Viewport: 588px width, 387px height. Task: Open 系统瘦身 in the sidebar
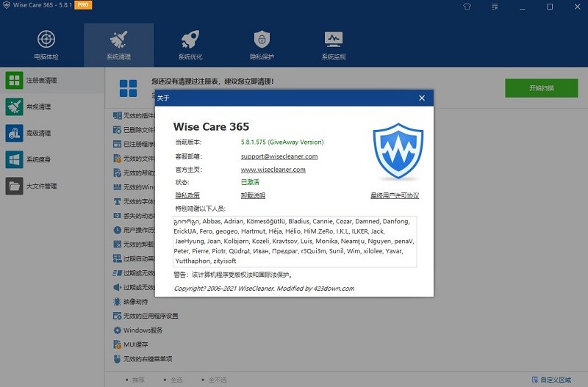click(x=52, y=159)
